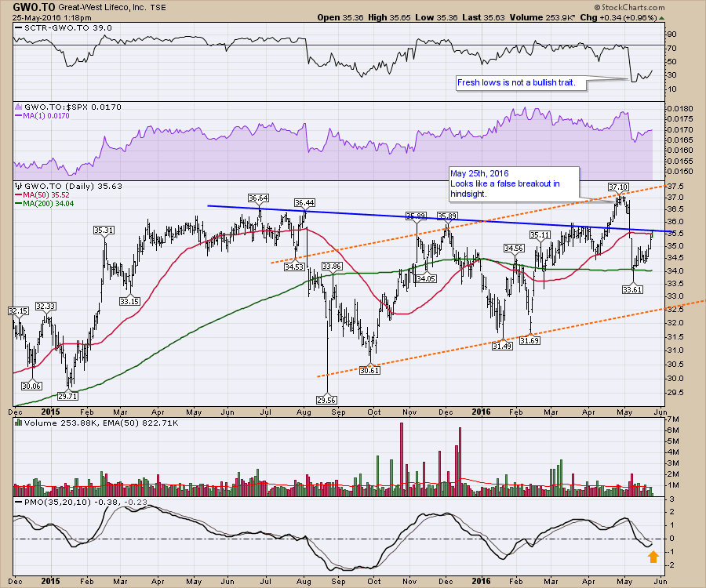
Task: Click the 0.0180 ratio axis label
Action: point(679,108)
